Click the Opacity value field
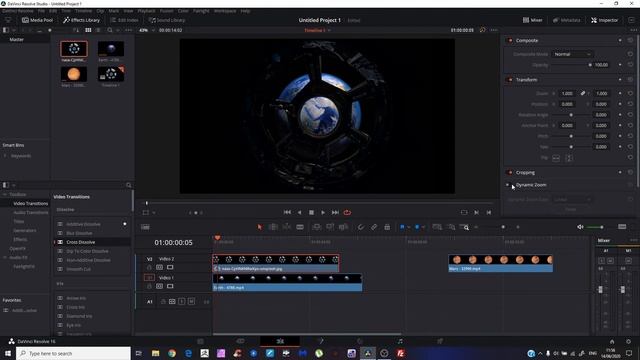Viewport: 640px width, 360px height. (x=602, y=65)
